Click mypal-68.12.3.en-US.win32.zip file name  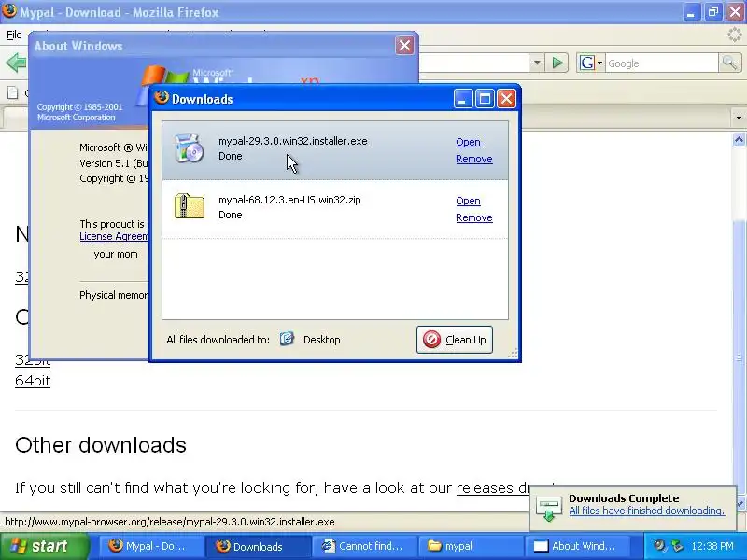[x=289, y=200]
